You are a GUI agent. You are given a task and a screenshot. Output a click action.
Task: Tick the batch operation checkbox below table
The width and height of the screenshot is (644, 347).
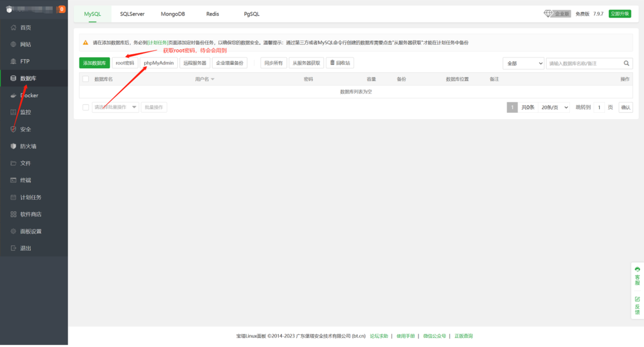(86, 107)
